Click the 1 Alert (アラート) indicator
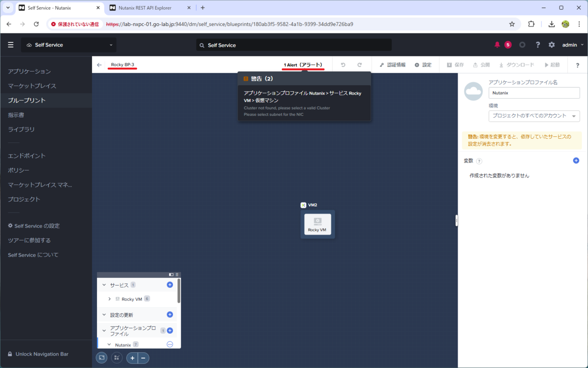588x368 pixels. pyautogui.click(x=304, y=65)
